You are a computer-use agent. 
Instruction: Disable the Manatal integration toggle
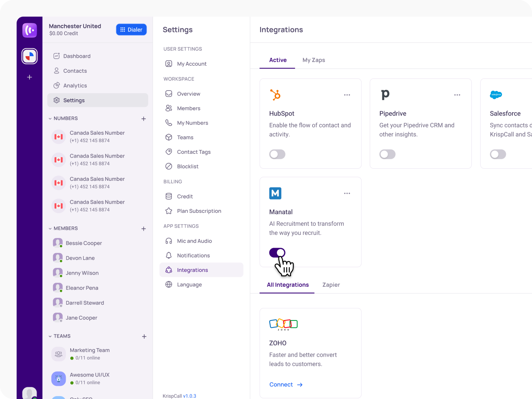point(277,253)
